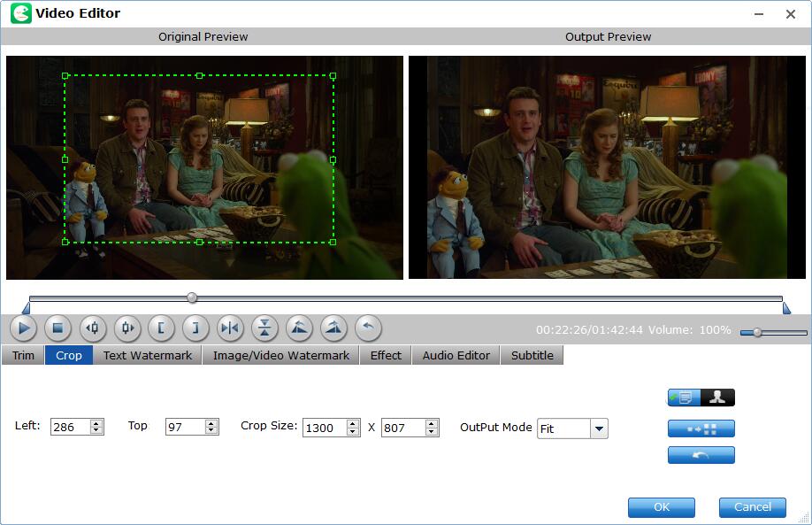
Task: Minimize the Video Editor window
Action: coord(759,14)
